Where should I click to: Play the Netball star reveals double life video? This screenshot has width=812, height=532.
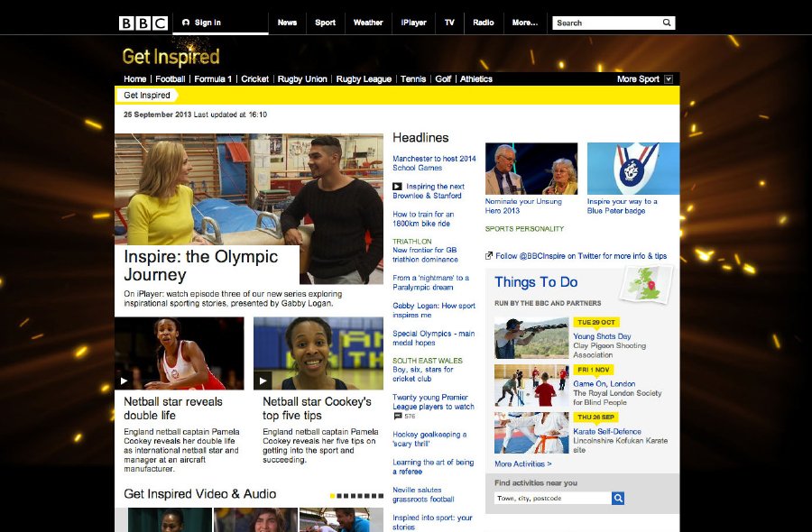124,381
